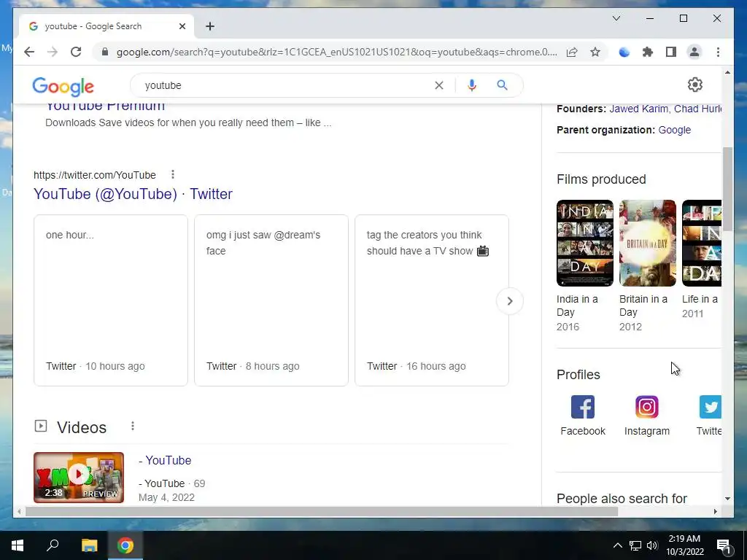Click the vertical scrollbar thumb
Screen dimensions: 747x560
click(x=727, y=189)
